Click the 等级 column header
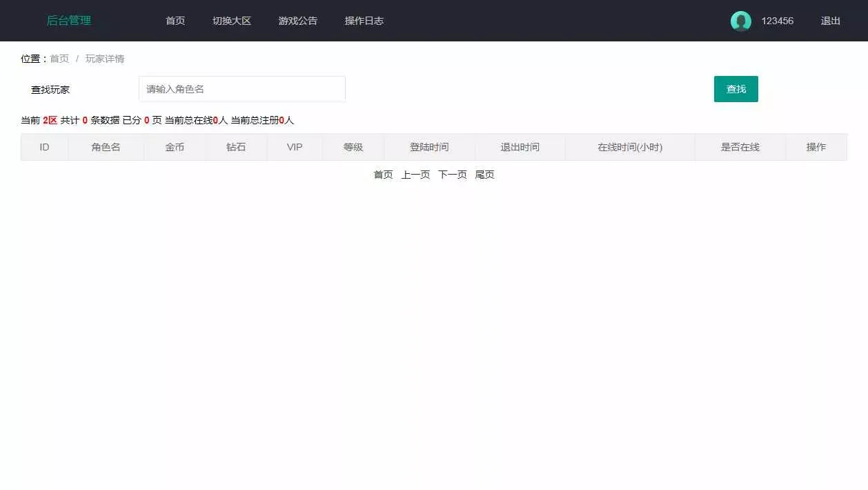This screenshot has width=868, height=490. (x=353, y=147)
